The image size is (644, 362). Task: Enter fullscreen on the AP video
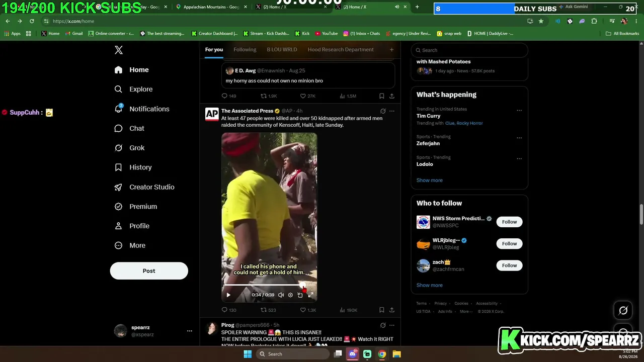[310, 295]
